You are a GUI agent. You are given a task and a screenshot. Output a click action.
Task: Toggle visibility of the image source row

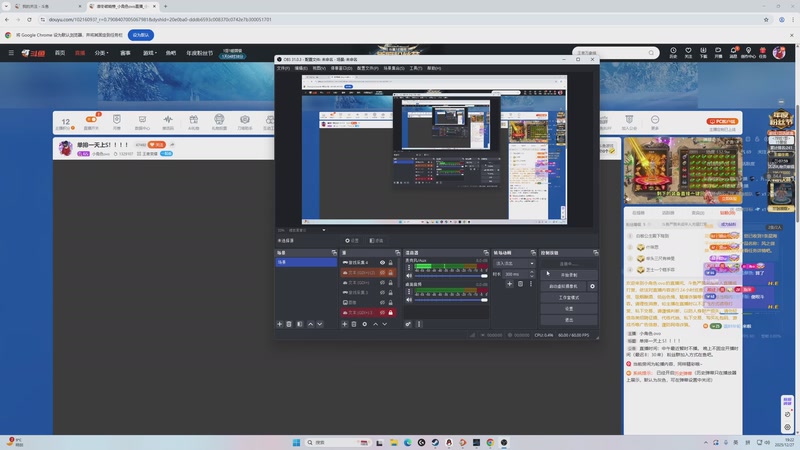click(x=382, y=303)
